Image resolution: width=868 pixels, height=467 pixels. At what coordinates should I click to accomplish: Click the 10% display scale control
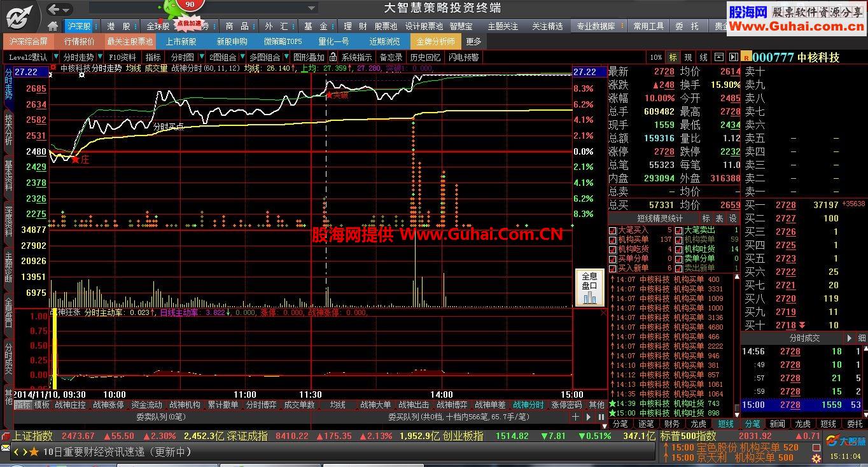655,57
